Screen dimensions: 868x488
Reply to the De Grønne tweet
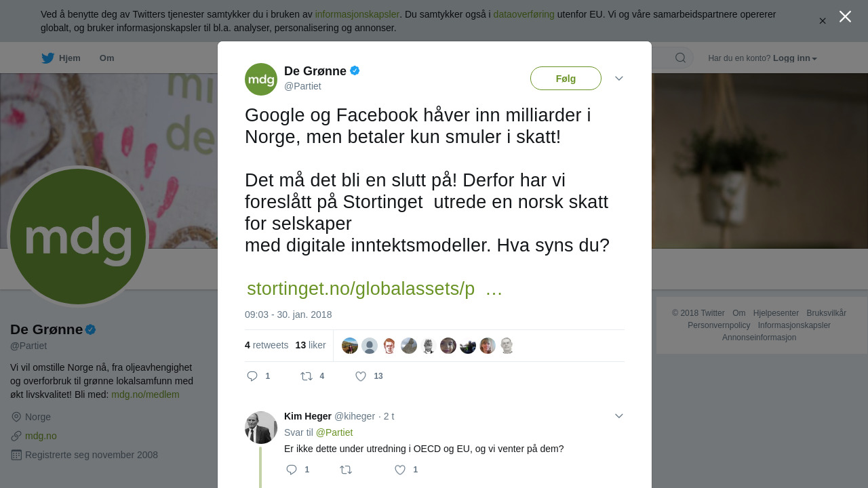[x=258, y=376]
